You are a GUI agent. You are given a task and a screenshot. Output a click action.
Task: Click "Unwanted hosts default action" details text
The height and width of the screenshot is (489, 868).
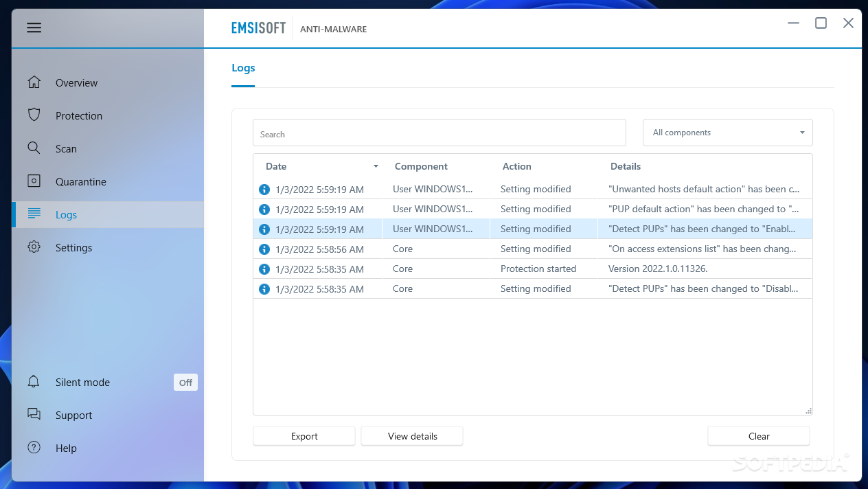pos(704,189)
